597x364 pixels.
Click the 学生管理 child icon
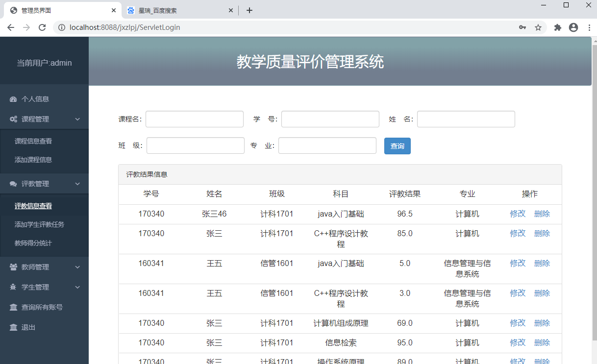pos(13,287)
